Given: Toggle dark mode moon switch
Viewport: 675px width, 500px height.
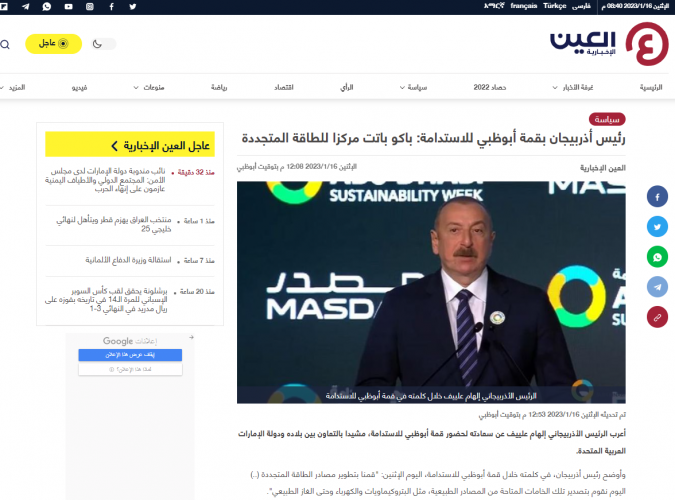Looking at the screenshot, I should point(103,44).
